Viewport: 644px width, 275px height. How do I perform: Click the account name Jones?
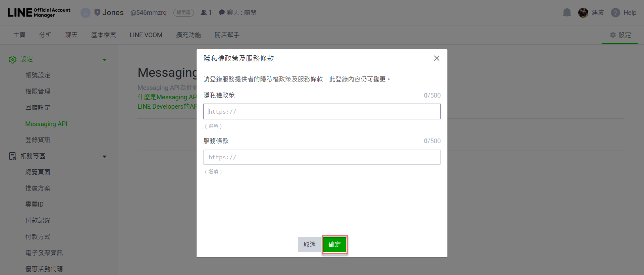pos(113,12)
